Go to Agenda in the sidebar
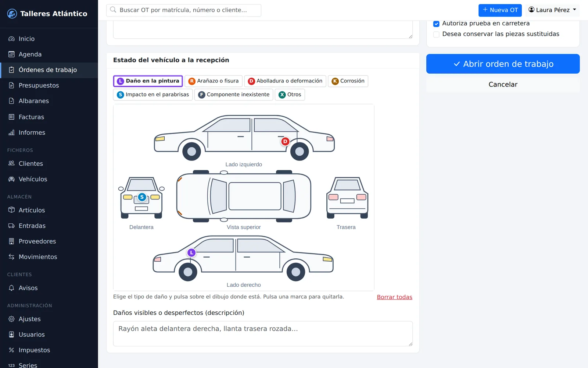 [49, 54]
